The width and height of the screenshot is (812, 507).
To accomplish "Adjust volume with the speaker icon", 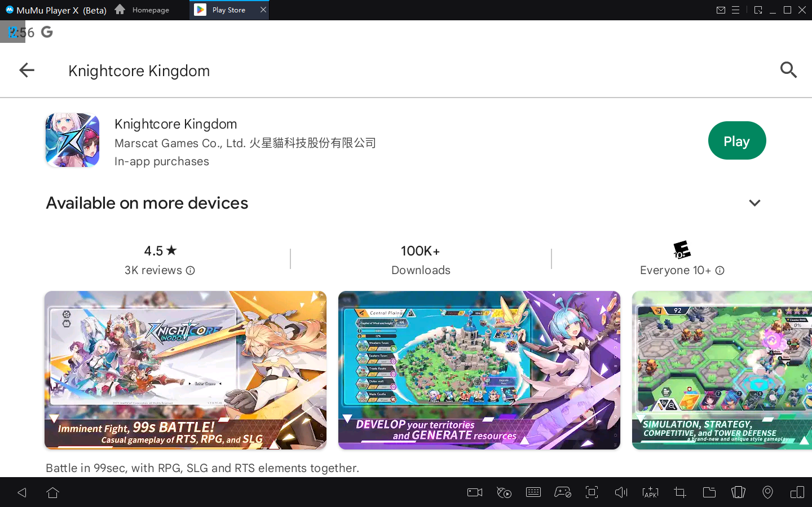I will point(621,492).
